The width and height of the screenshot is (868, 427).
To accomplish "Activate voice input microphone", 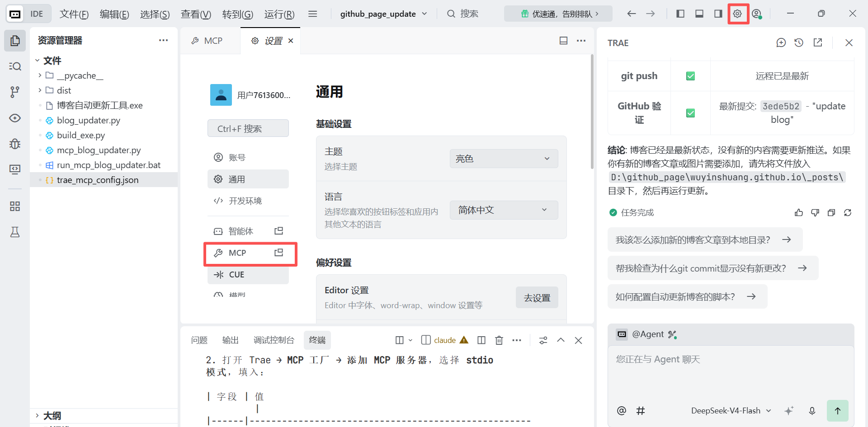I will pos(812,411).
